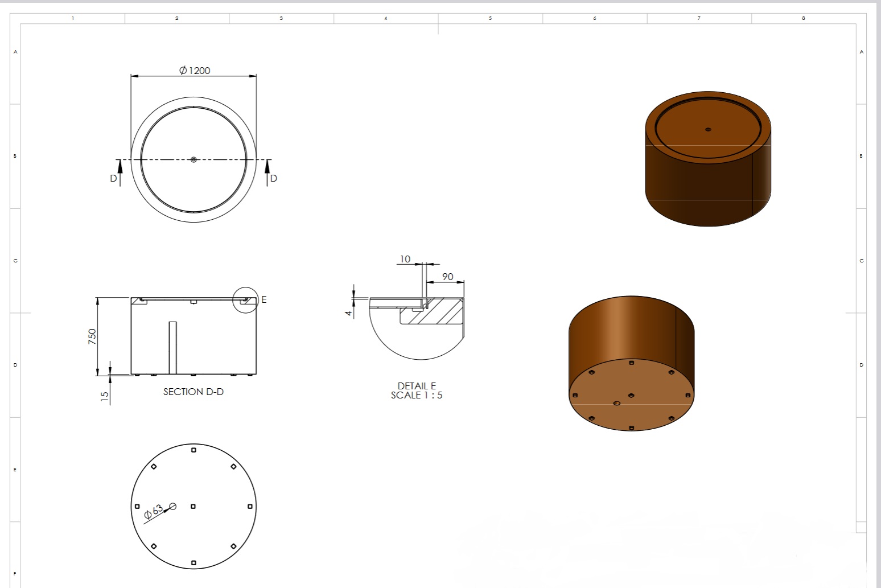Select zone column number 6
Screen dimensions: 881x588
pos(595,18)
